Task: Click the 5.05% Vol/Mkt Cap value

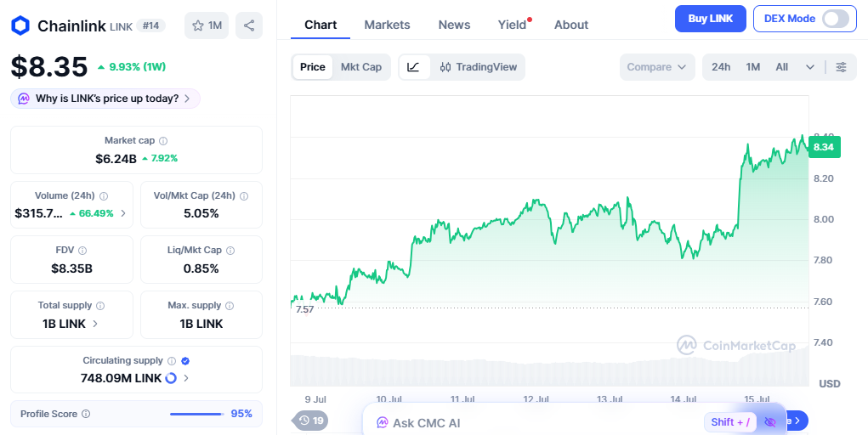Action: [x=201, y=213]
